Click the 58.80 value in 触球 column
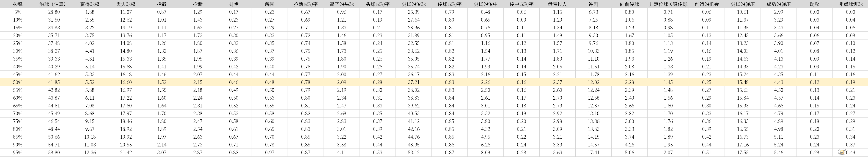This screenshot has height=157, width=868. pos(54,153)
